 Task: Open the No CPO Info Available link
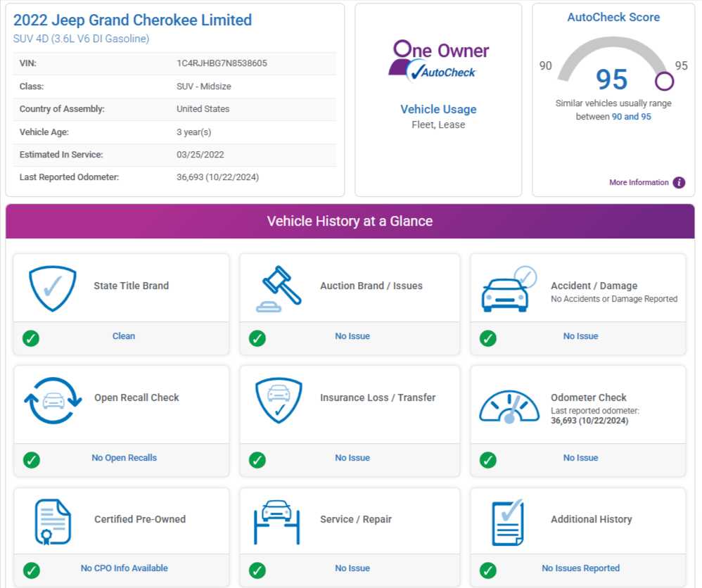pyautogui.click(x=124, y=568)
